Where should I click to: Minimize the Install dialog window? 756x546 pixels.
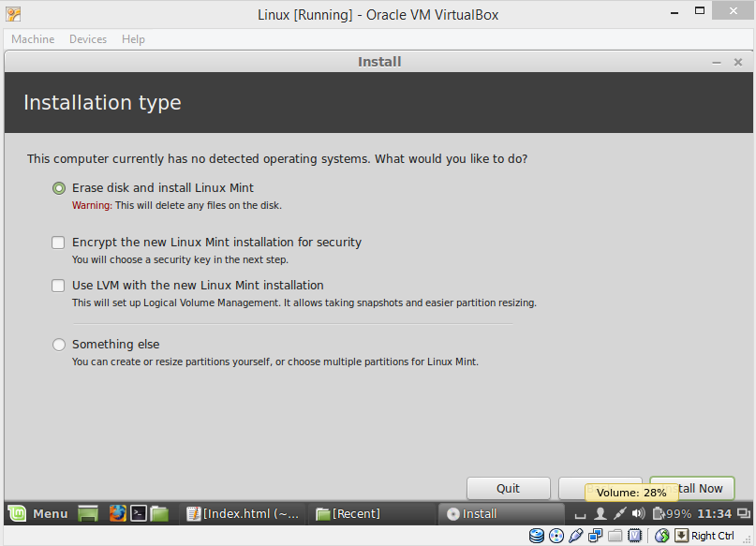click(717, 63)
